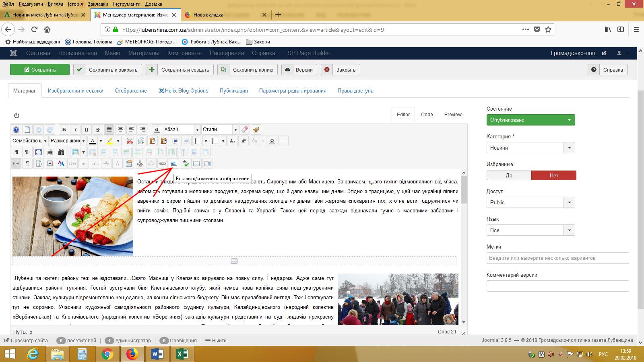Click the Закрыть button
The height and width of the screenshot is (362, 644).
tap(341, 70)
